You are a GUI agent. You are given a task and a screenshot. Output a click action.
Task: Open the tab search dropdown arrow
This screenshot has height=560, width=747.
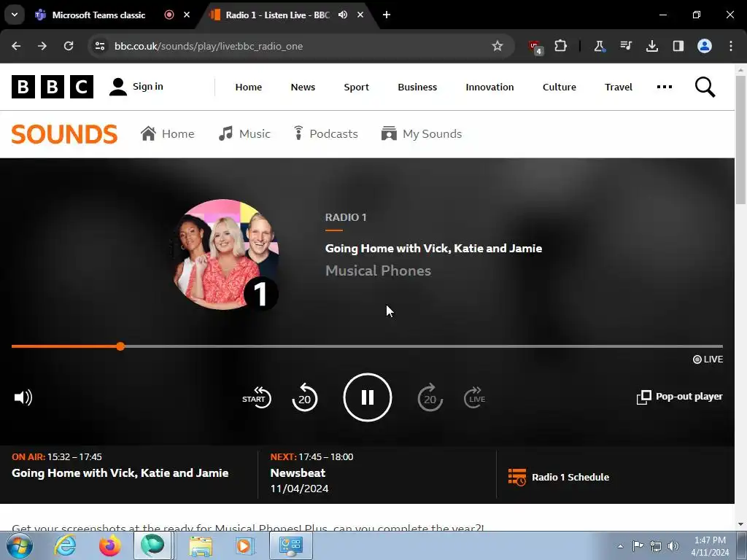tap(15, 15)
